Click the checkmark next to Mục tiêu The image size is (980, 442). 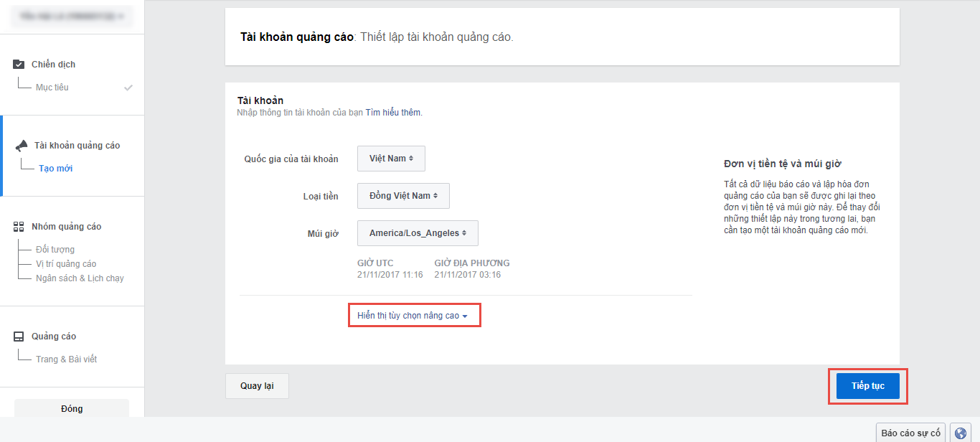128,88
